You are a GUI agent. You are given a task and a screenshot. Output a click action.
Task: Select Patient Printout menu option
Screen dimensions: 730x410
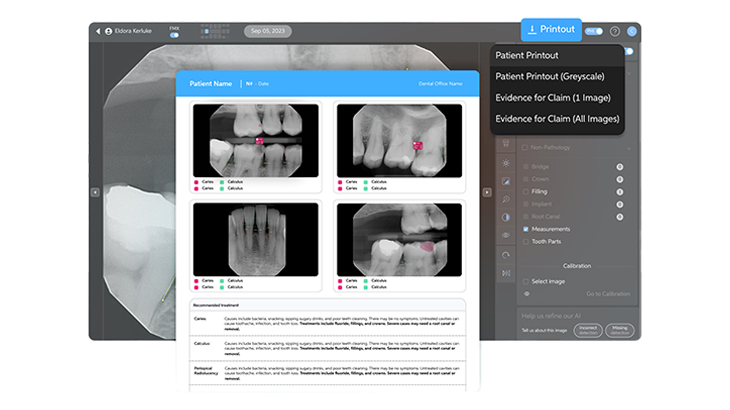tap(528, 55)
